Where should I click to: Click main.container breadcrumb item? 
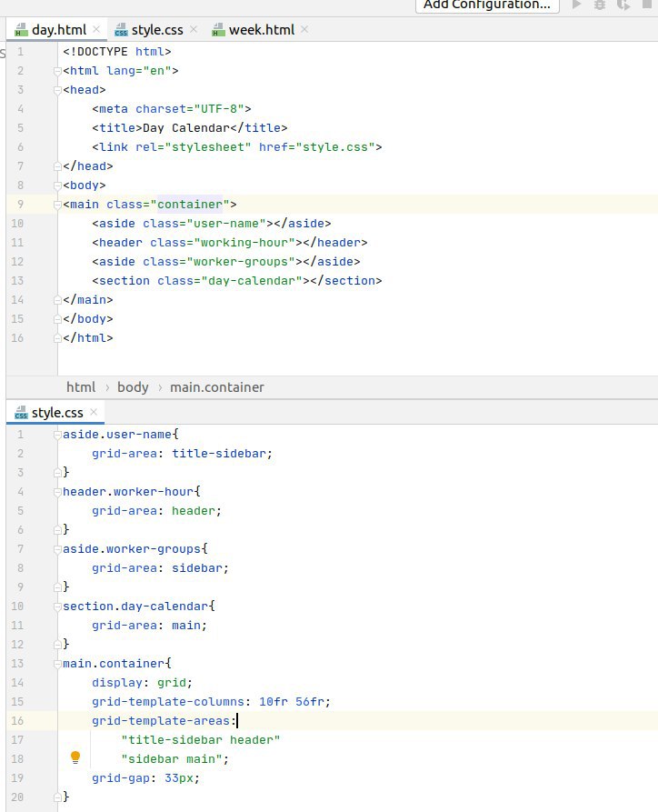[x=217, y=387]
